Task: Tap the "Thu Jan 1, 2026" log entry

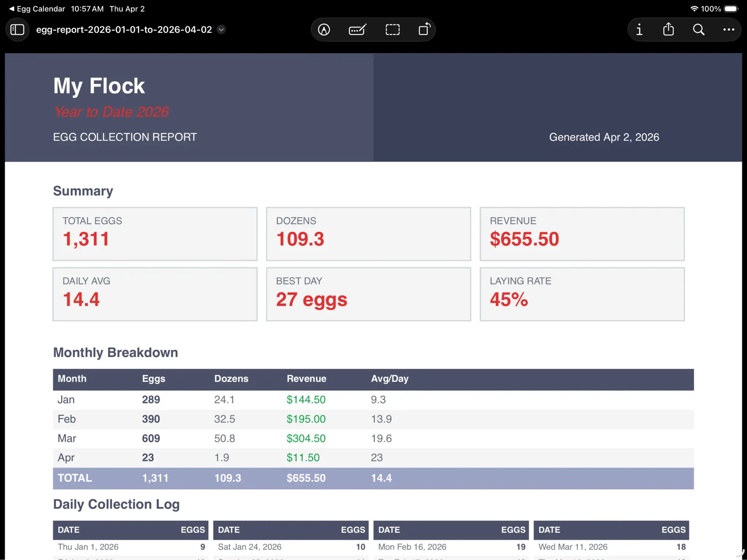Action: pyautogui.click(x=88, y=547)
